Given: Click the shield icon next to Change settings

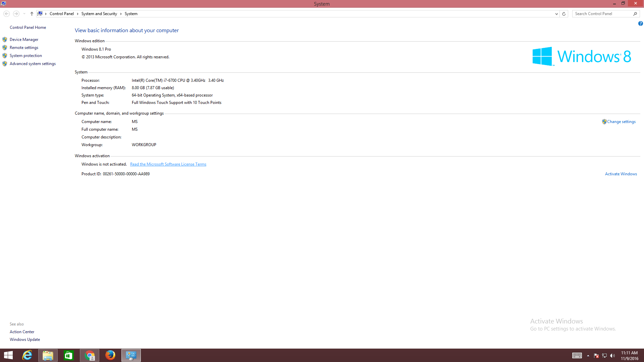Looking at the screenshot, I should (604, 122).
